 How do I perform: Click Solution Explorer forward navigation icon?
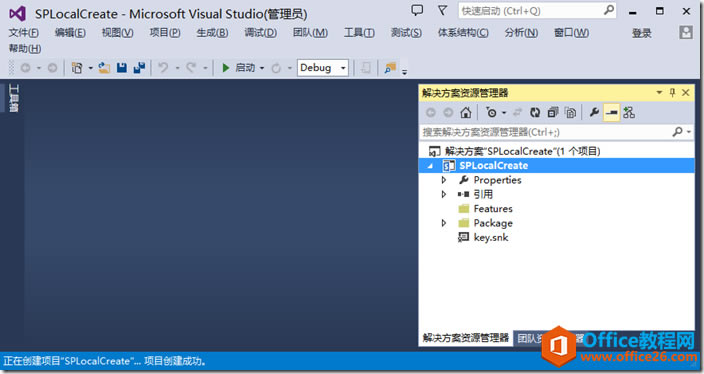448,113
